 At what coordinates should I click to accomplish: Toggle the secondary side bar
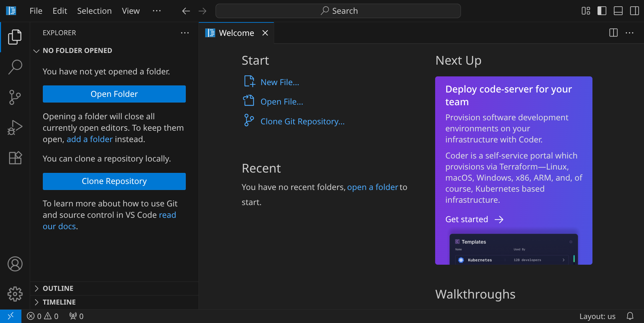(634, 11)
